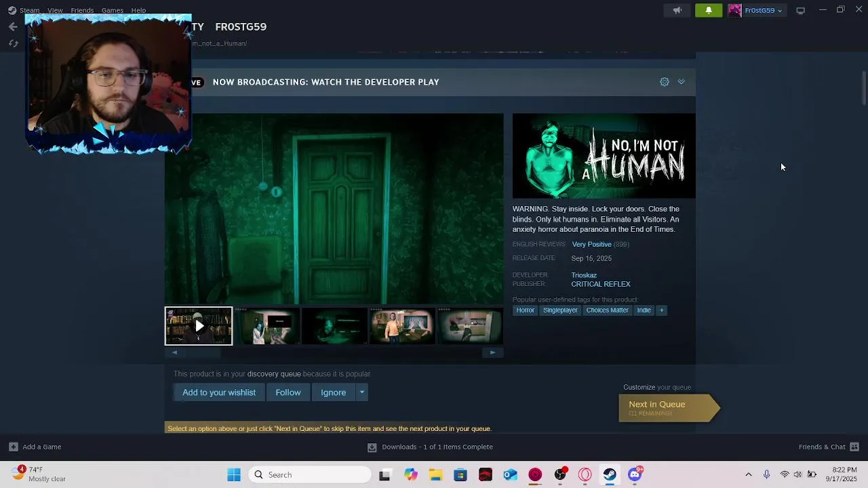
Task: Expand more tags with plus button
Action: point(662,310)
